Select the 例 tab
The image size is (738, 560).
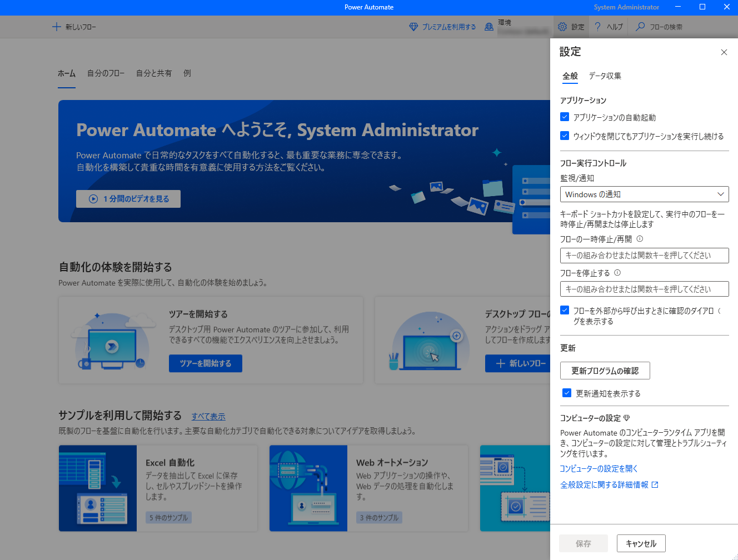tap(187, 73)
